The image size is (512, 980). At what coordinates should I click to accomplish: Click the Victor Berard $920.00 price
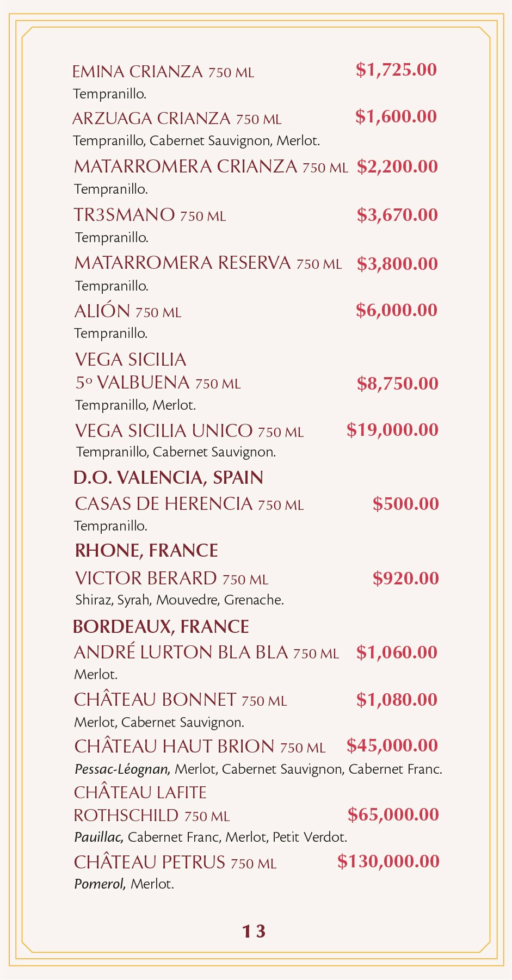click(405, 578)
